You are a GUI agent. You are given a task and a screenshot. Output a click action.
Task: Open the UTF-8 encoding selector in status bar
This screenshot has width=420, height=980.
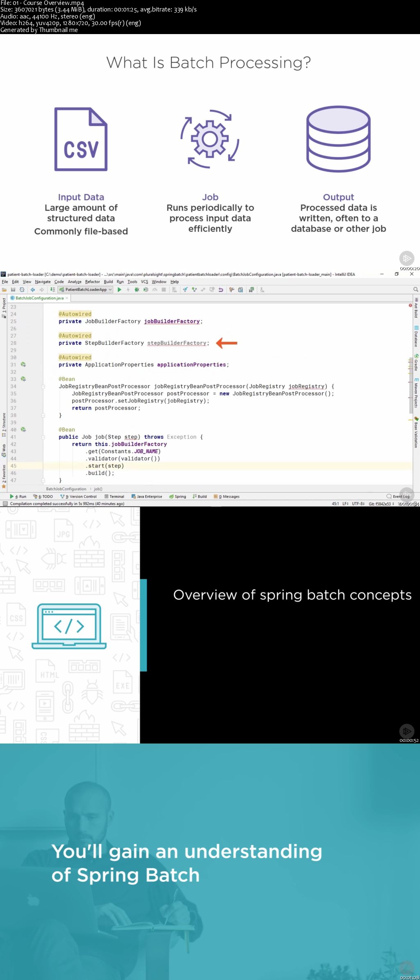point(358,504)
